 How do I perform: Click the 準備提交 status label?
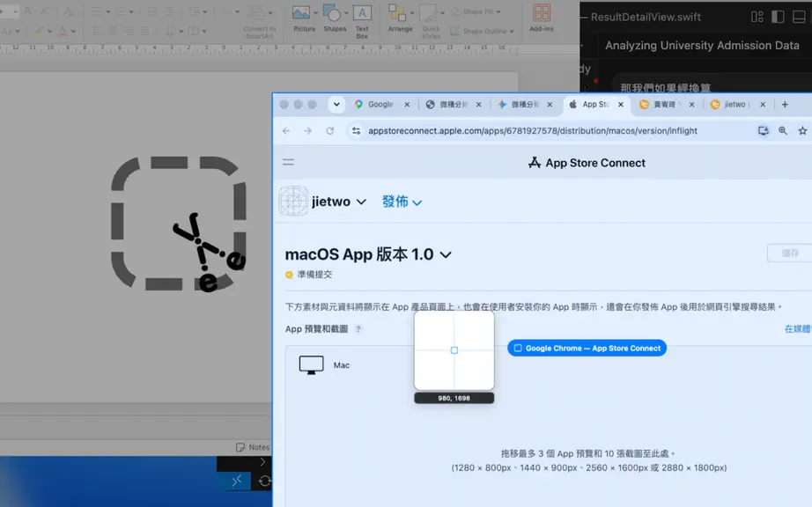click(x=314, y=275)
